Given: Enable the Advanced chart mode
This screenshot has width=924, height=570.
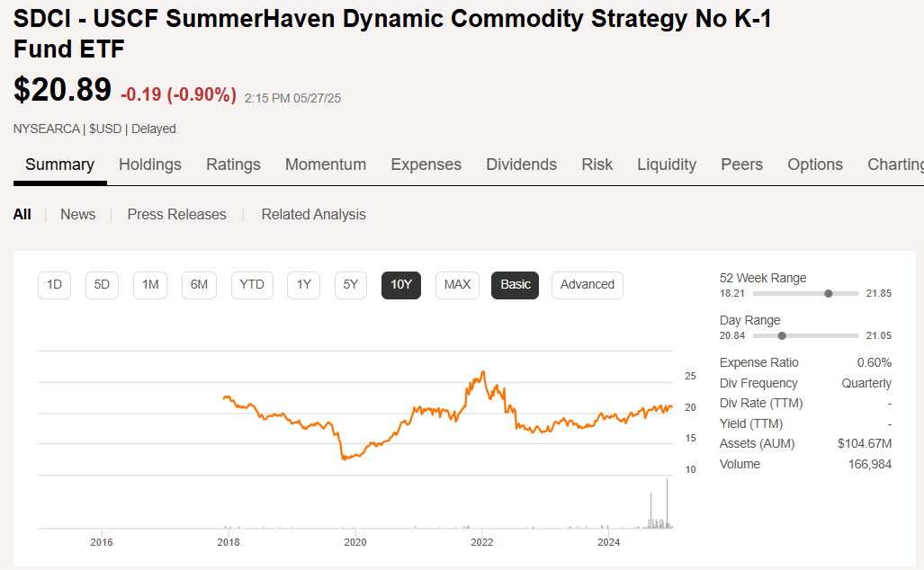Looking at the screenshot, I should point(587,285).
